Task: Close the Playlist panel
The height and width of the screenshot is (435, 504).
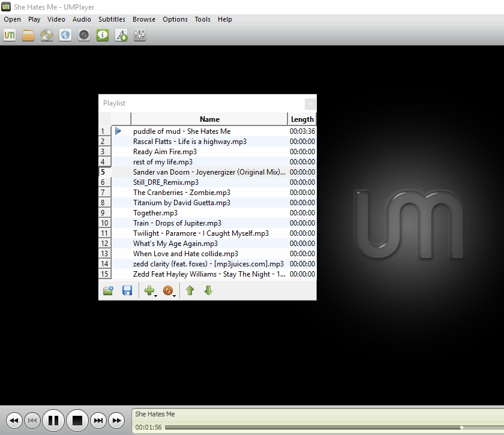Action: click(310, 104)
